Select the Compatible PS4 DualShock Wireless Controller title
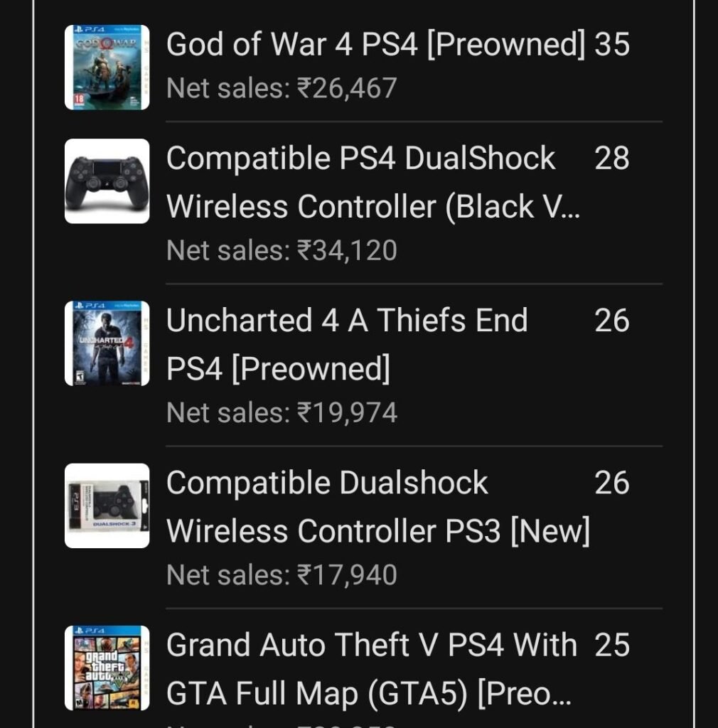The width and height of the screenshot is (718, 728). pyautogui.click(x=372, y=182)
